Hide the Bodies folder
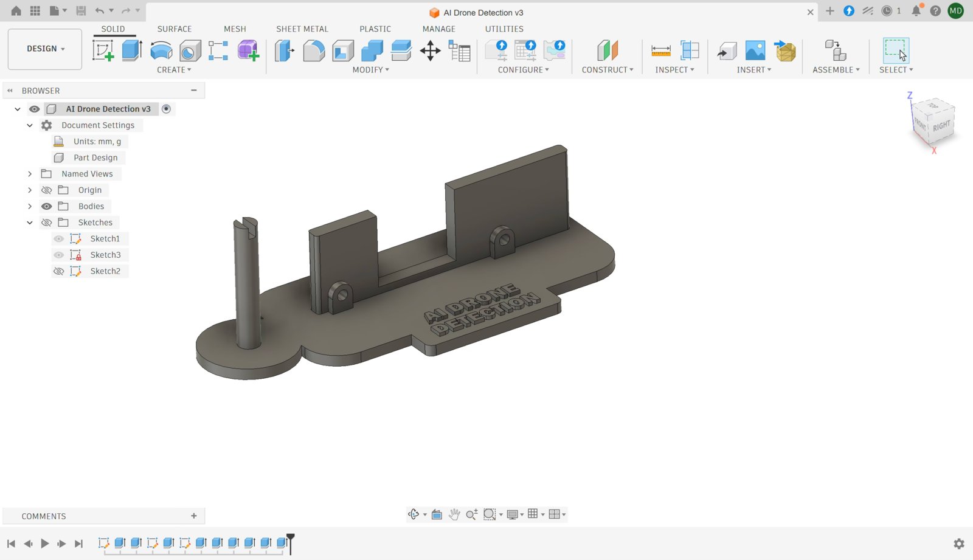The height and width of the screenshot is (560, 973). (x=46, y=207)
